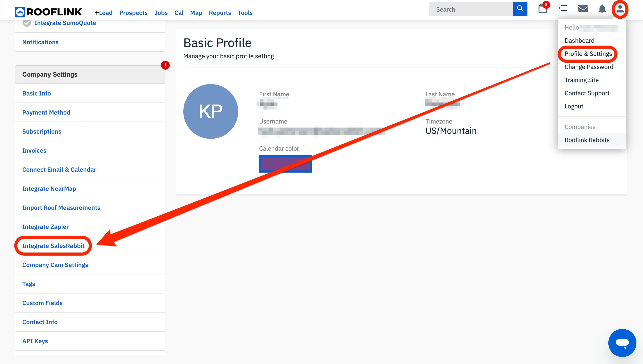Click the Company Settings section header
Viewport: 643px width, 364px height.
tap(90, 74)
